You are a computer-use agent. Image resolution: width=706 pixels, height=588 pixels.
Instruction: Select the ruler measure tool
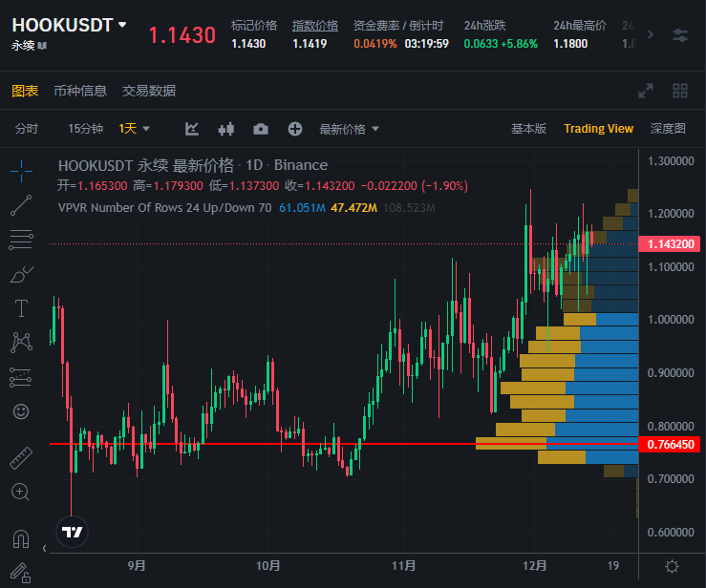pos(20,458)
